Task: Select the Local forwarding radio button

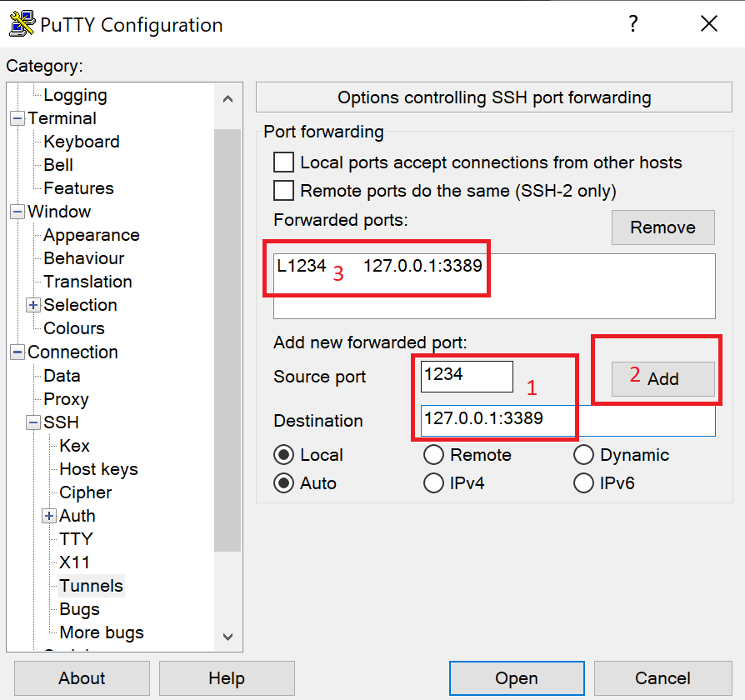Action: tap(283, 455)
